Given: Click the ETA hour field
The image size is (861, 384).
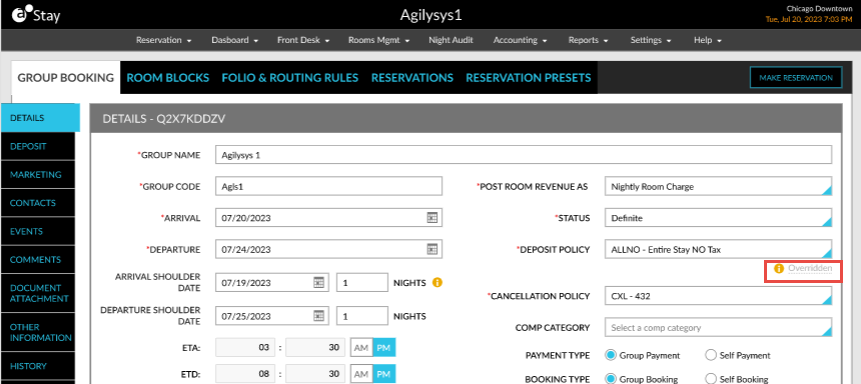Looking at the screenshot, I should point(245,348).
